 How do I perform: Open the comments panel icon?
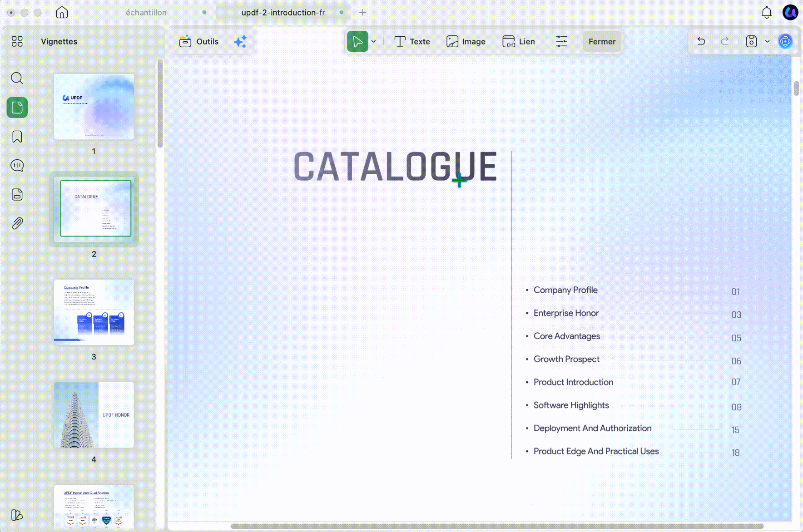pyautogui.click(x=17, y=165)
